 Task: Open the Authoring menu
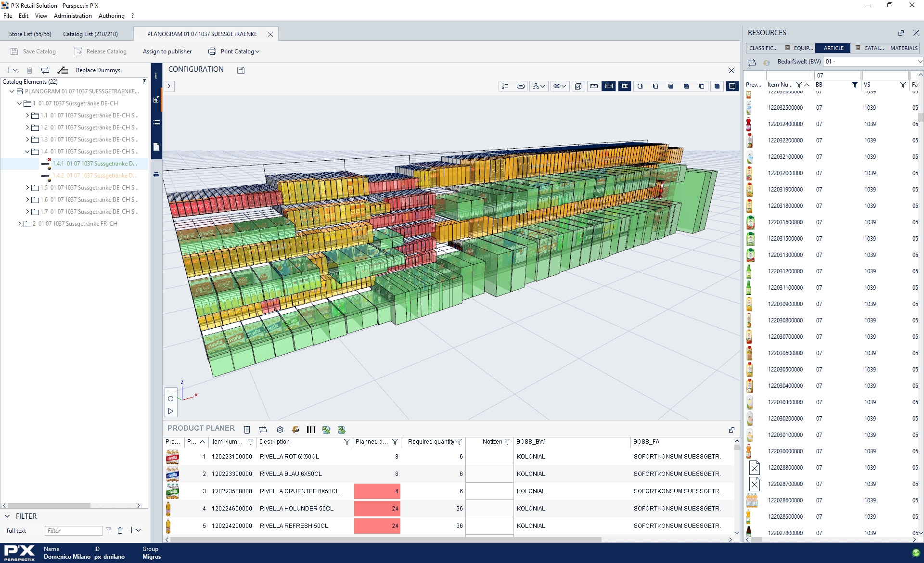[112, 16]
